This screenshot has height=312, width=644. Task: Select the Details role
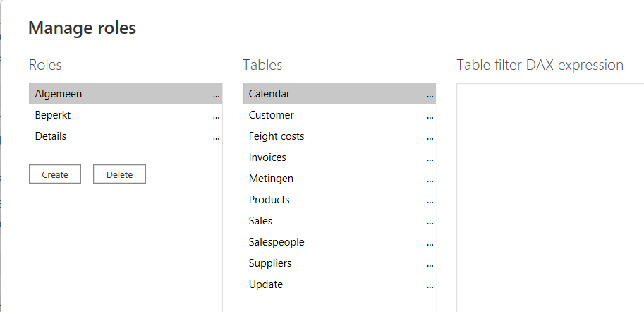[51, 136]
